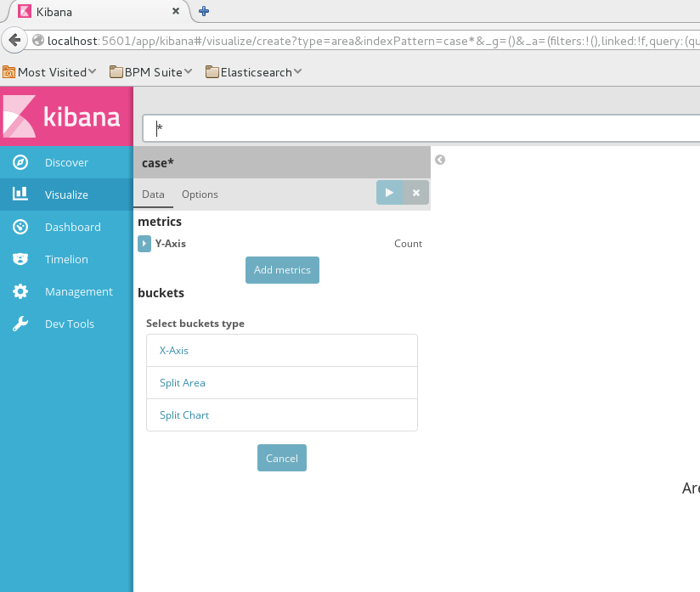Discard changes with the X button

[x=416, y=193]
